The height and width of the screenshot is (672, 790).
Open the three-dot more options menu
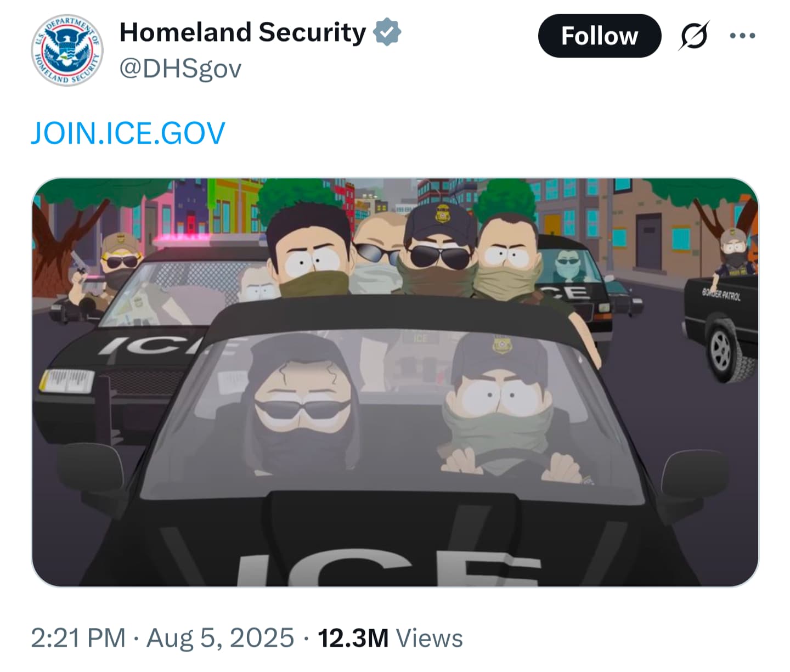click(743, 36)
